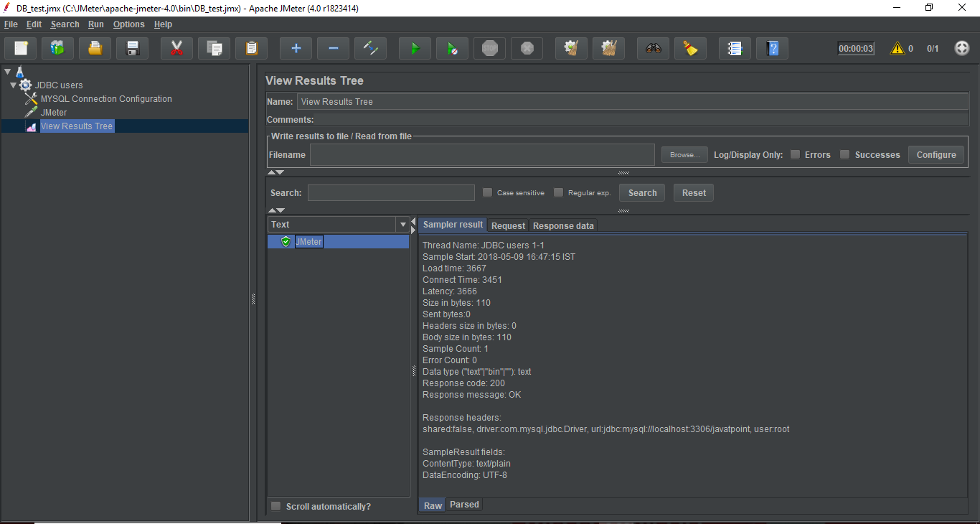Click the Reset search broom icon

pyautogui.click(x=690, y=49)
